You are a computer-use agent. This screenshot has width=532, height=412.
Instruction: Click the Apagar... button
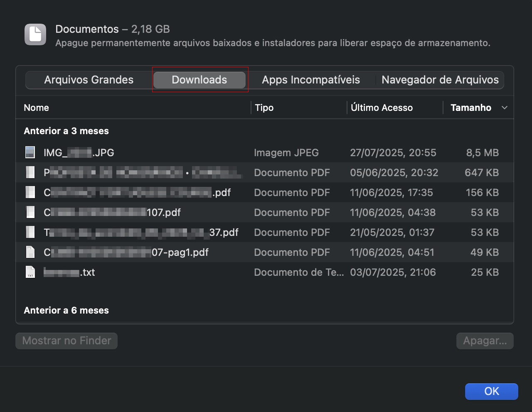(x=485, y=341)
